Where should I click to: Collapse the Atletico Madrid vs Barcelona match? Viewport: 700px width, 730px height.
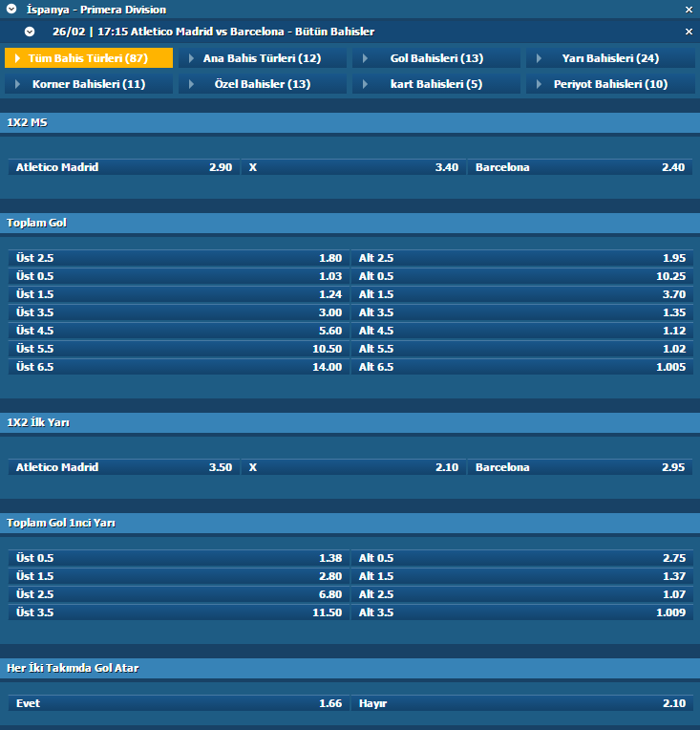click(30, 32)
